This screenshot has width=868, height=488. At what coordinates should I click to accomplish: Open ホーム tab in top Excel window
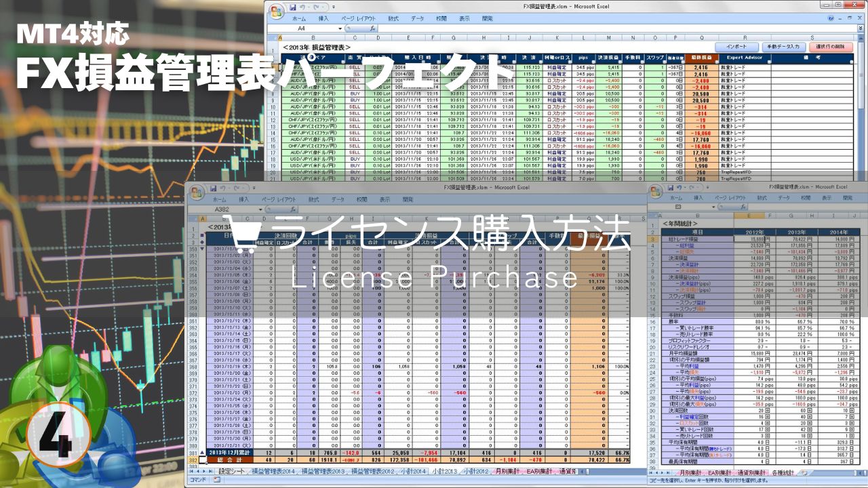pyautogui.click(x=298, y=18)
